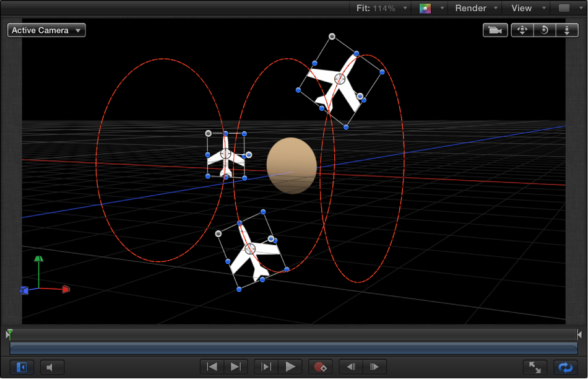
Task: Open the View menu
Action: coord(523,8)
